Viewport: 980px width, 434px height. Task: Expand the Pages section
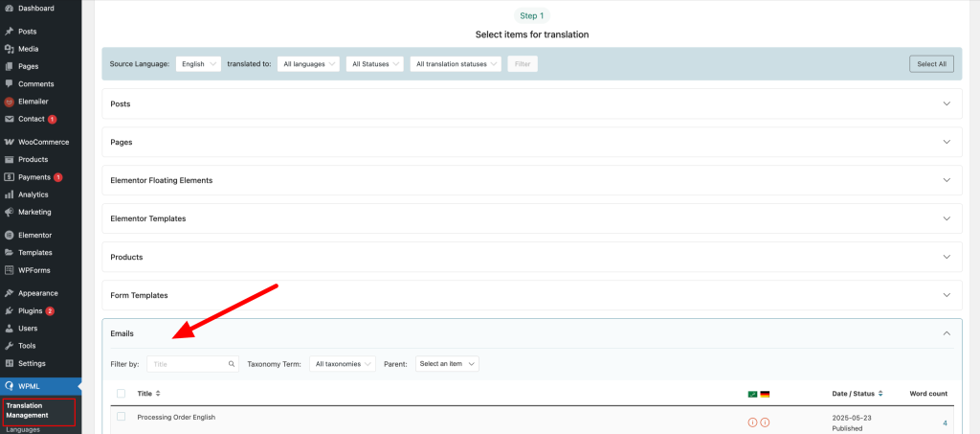532,142
